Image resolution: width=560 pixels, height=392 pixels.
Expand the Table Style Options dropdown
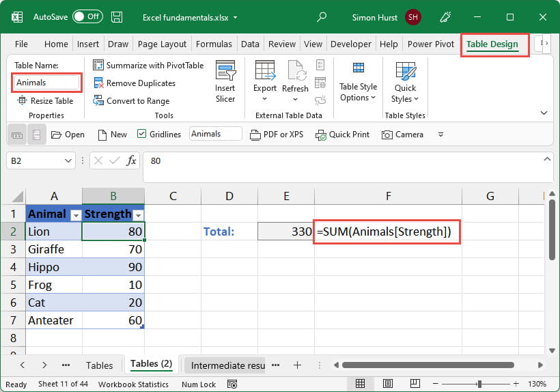click(359, 92)
